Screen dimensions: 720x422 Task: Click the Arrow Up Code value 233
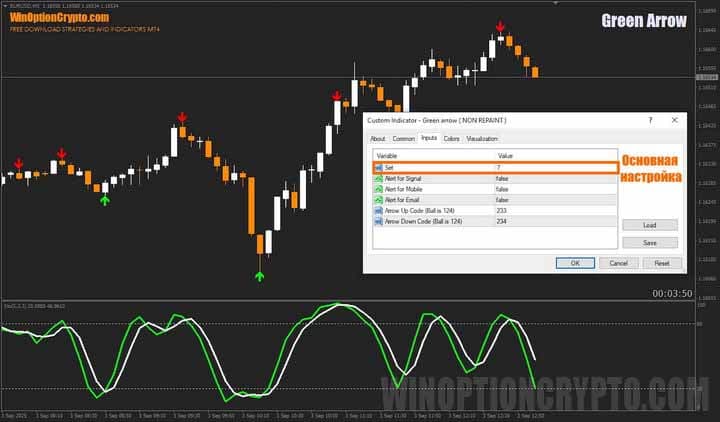point(502,210)
